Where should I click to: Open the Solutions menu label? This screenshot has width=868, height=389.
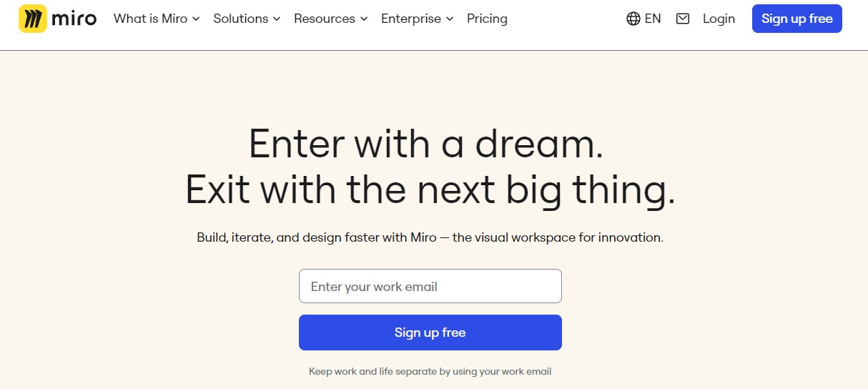pyautogui.click(x=241, y=19)
